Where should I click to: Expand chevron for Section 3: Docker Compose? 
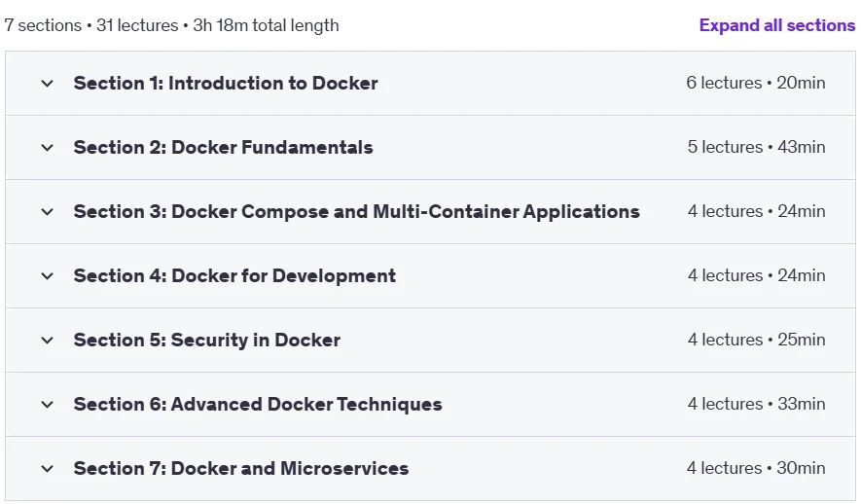[48, 212]
